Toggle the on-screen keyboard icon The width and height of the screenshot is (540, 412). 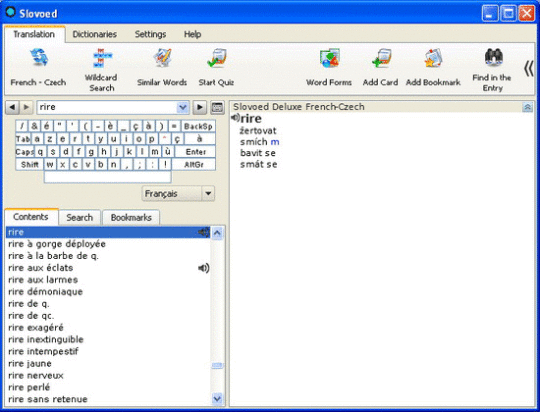(x=217, y=107)
